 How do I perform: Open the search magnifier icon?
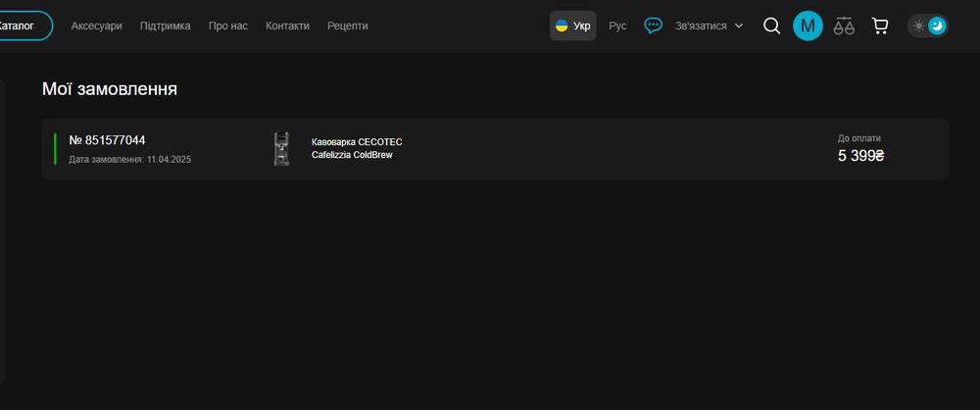[x=772, y=26]
